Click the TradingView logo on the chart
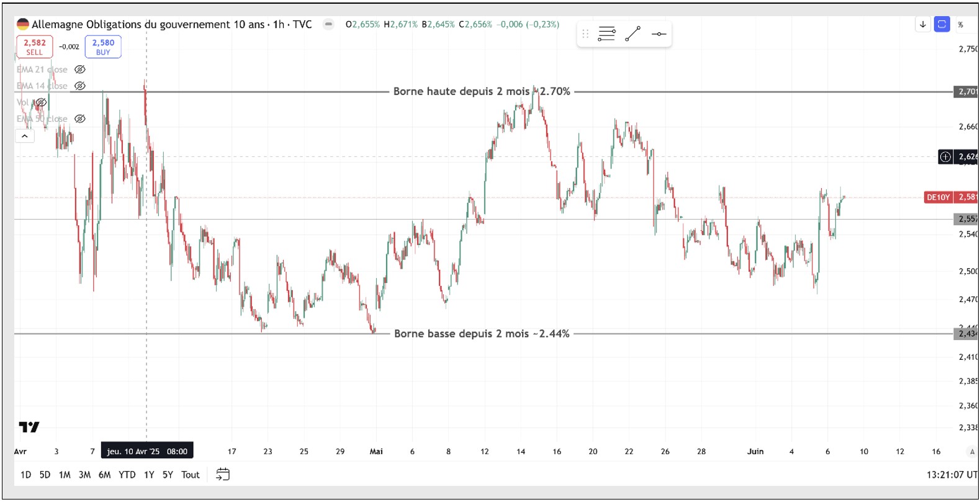Screen dimensions: 980x502 coord(29,427)
